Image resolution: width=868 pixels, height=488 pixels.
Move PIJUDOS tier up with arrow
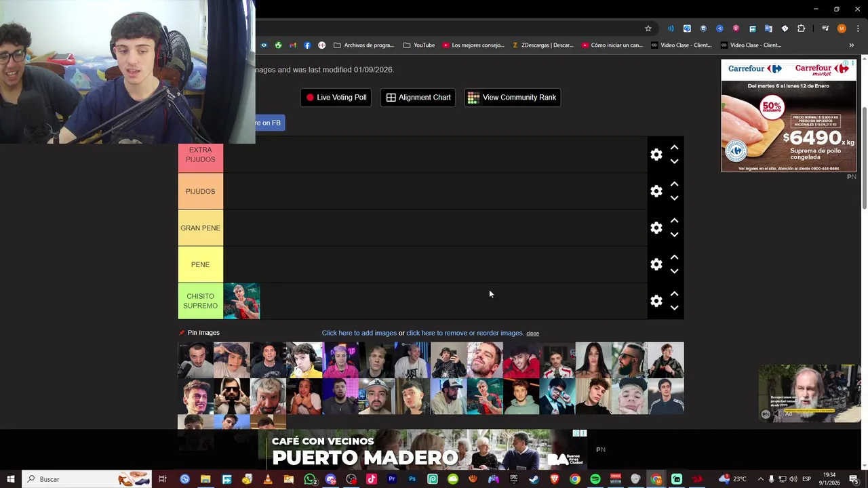click(674, 184)
